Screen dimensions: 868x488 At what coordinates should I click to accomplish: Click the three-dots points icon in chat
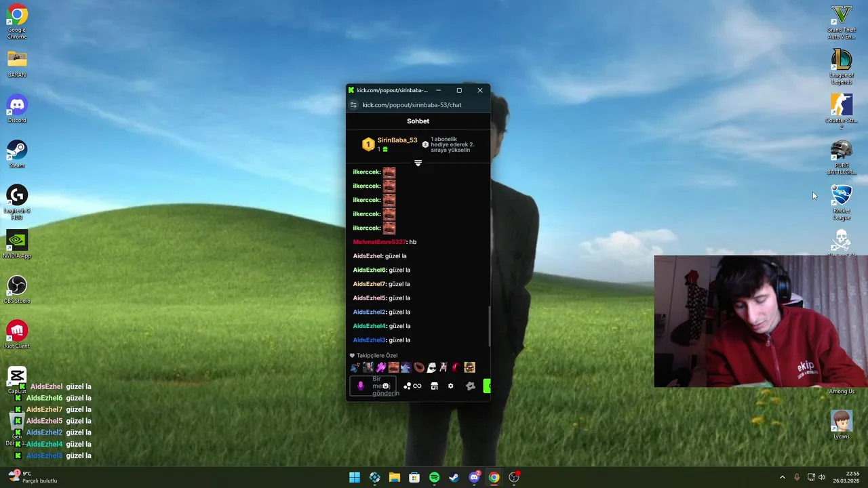click(407, 386)
